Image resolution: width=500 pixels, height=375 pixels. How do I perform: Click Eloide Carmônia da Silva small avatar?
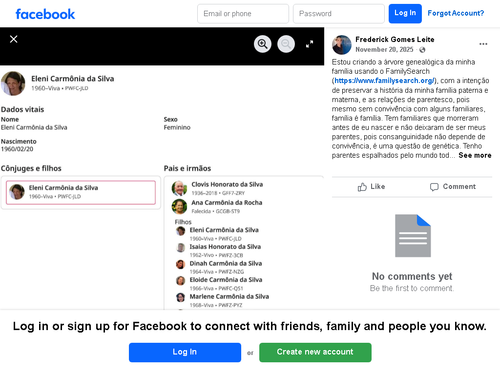click(x=181, y=281)
